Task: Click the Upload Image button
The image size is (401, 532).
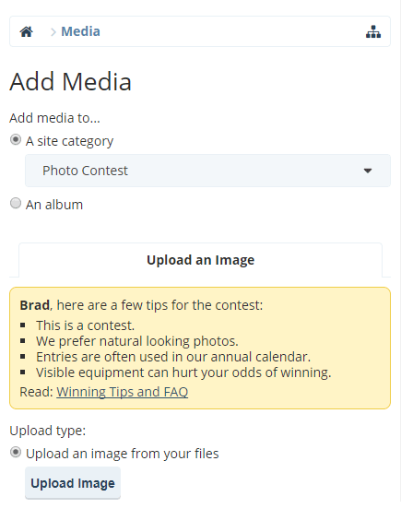Action: pos(73,483)
